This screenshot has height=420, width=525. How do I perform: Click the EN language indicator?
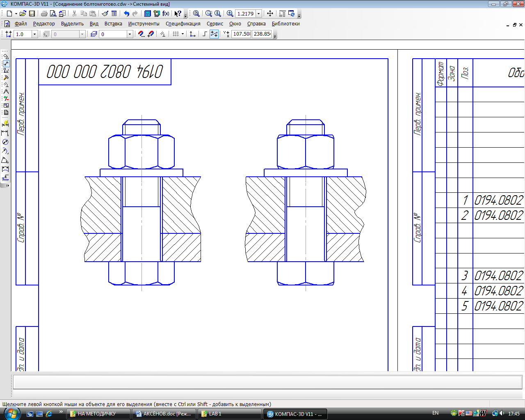pyautogui.click(x=436, y=413)
